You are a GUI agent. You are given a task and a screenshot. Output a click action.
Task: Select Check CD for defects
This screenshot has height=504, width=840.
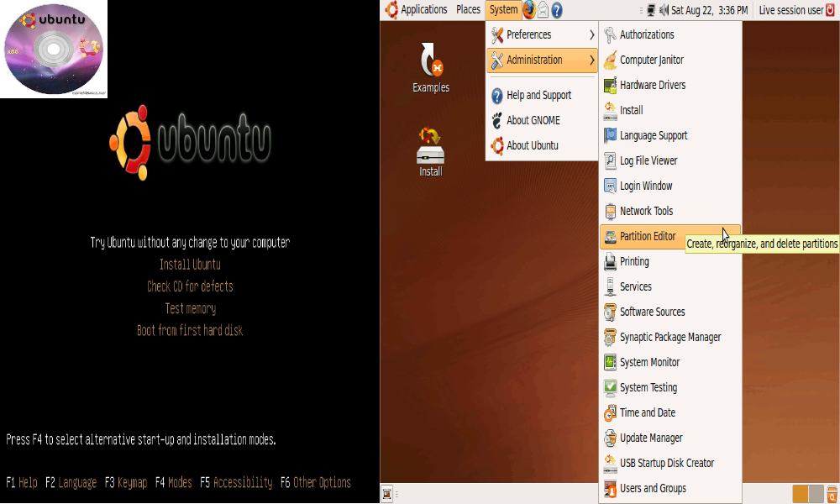pos(190,286)
